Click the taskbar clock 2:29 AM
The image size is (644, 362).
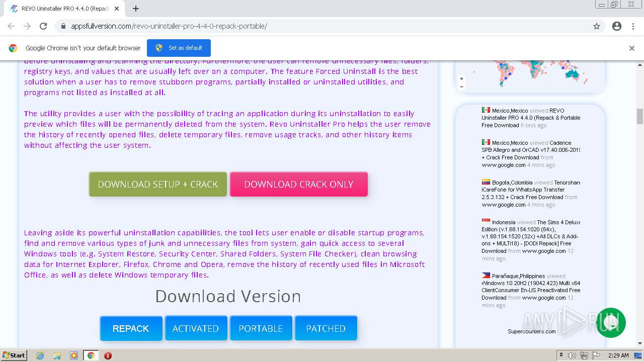pyautogui.click(x=618, y=355)
